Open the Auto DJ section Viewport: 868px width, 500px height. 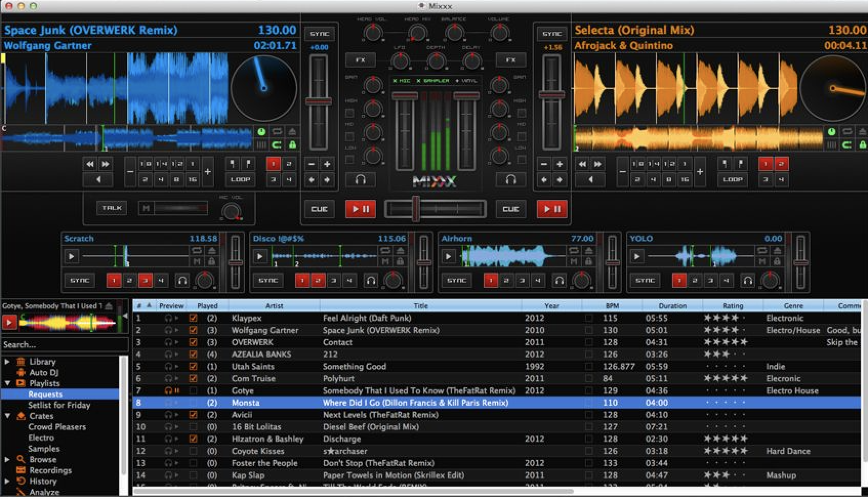pyautogui.click(x=44, y=372)
